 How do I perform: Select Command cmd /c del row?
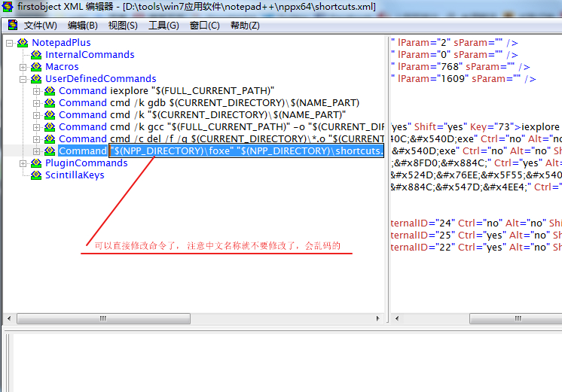coord(221,139)
